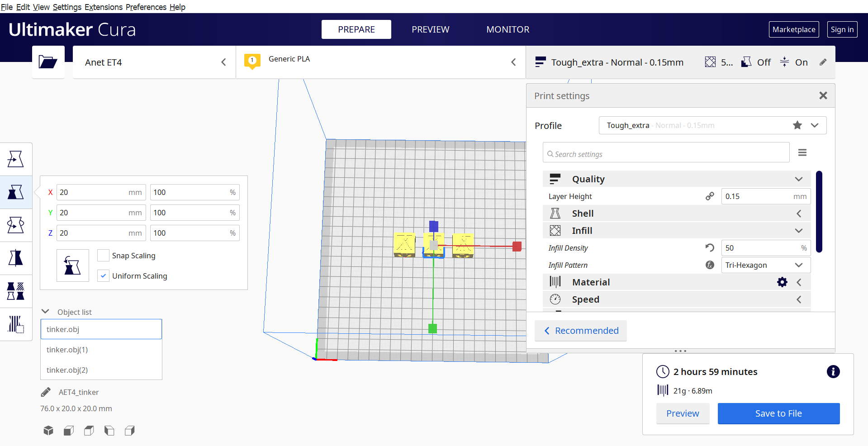Open the Anet ET4 printer selector
The width and height of the screenshot is (868, 446).
(x=154, y=62)
